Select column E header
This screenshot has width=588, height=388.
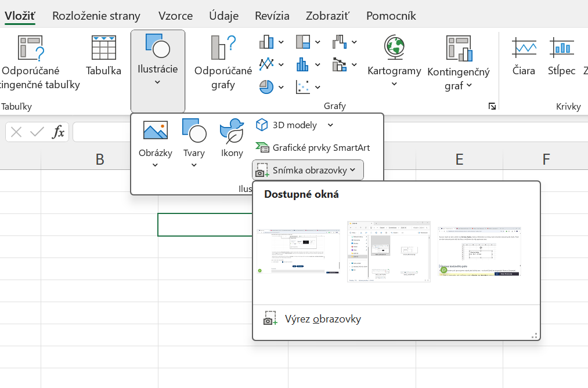[459, 159]
